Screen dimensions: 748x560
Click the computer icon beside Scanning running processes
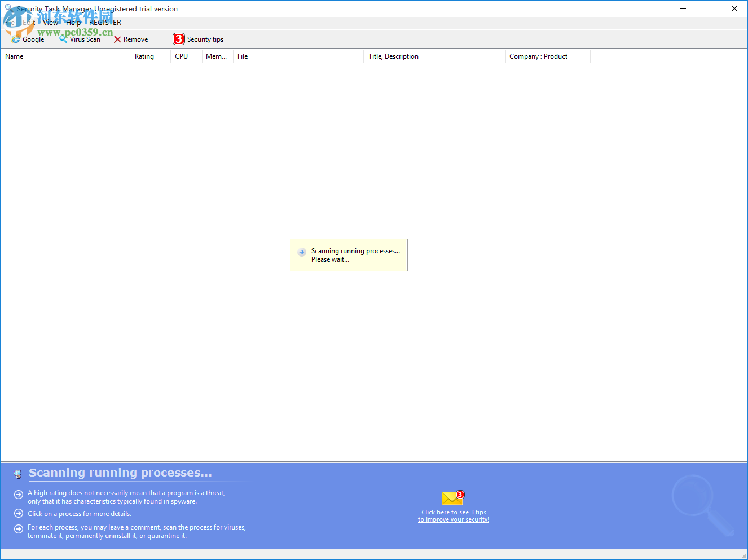[19, 474]
